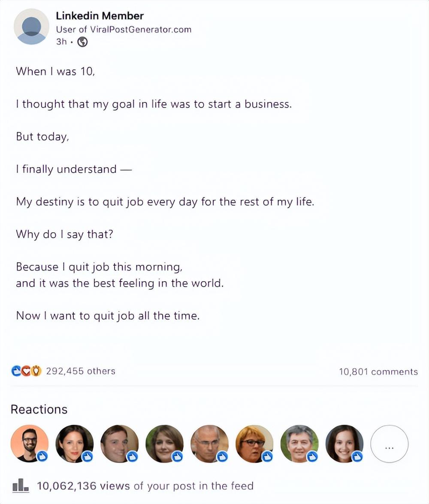Click the globe public visibility icon
The width and height of the screenshot is (429, 504).
[x=82, y=42]
